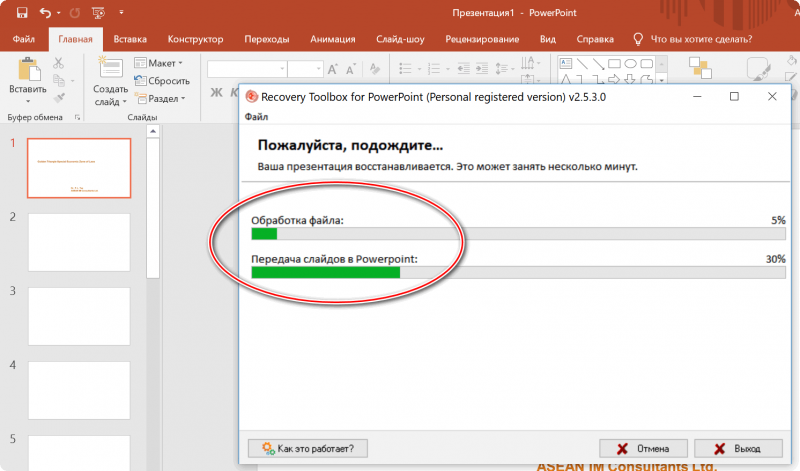The width and height of the screenshot is (800, 471).
Task: Open the font name combo box
Action: 247,69
